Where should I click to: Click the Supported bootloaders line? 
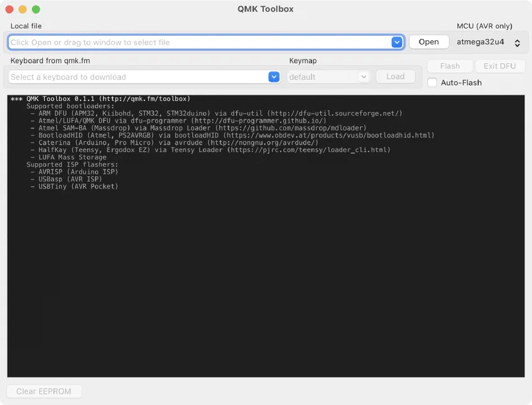tap(70, 106)
